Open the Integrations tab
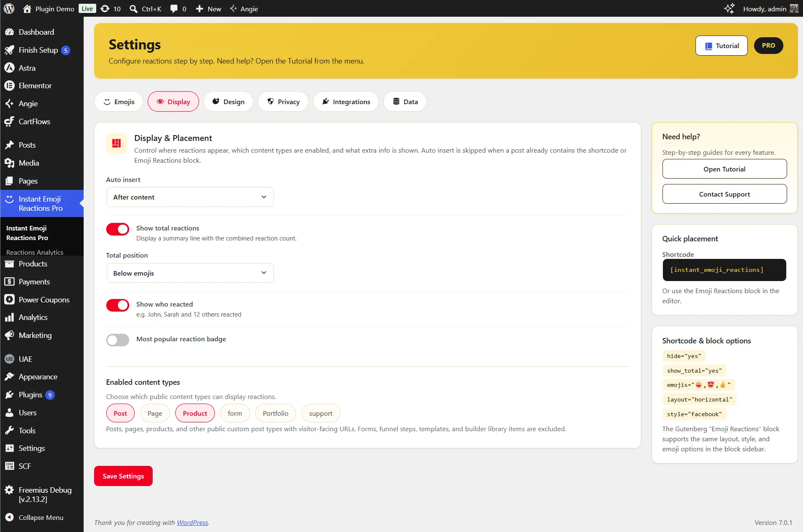Screen dimensions: 803x532 [346, 102]
